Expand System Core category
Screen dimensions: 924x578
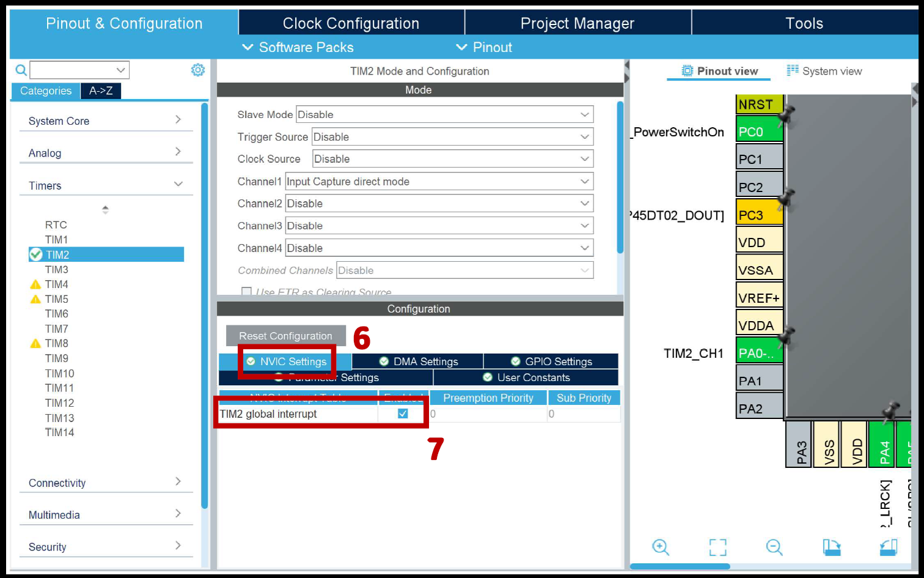(x=105, y=120)
